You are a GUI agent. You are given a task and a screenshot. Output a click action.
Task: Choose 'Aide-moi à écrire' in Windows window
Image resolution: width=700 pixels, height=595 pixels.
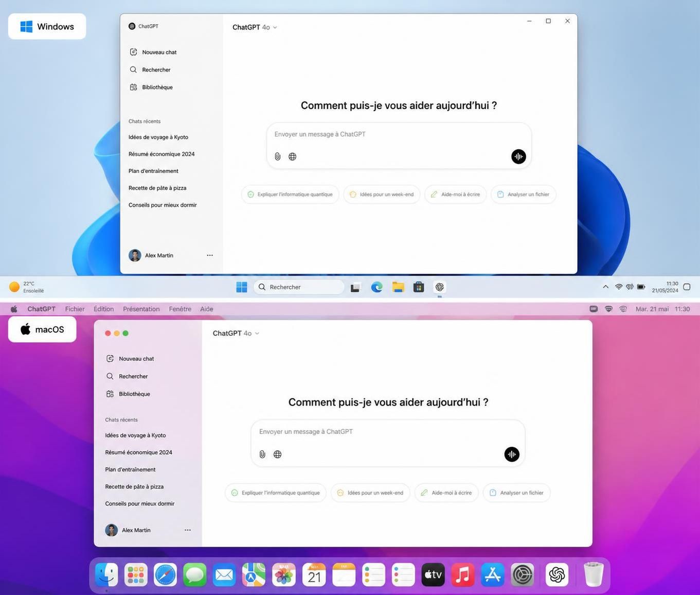click(x=455, y=195)
